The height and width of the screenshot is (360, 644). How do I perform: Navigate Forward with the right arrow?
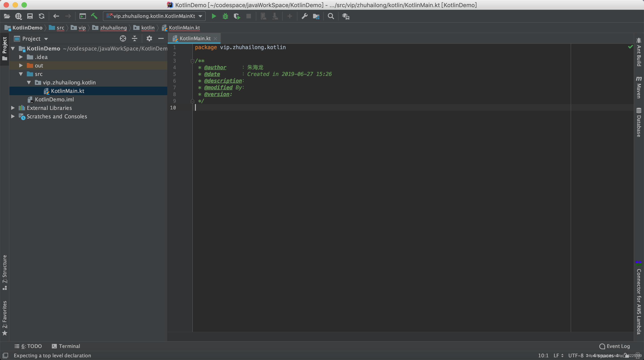coord(68,16)
